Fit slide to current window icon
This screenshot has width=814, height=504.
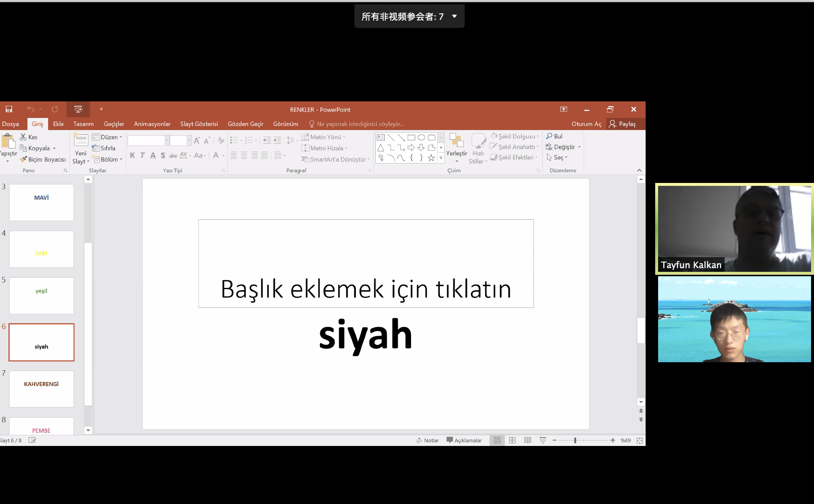[x=640, y=440]
